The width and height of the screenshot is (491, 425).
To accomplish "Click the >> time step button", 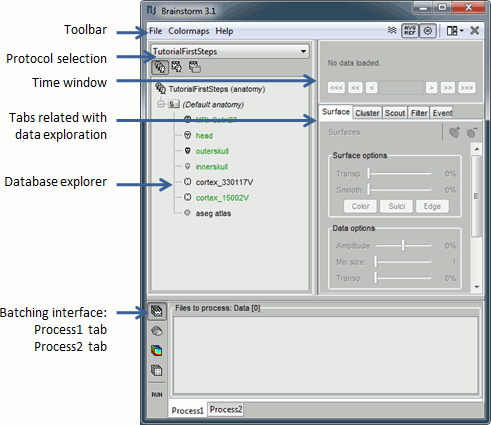I will tap(447, 88).
